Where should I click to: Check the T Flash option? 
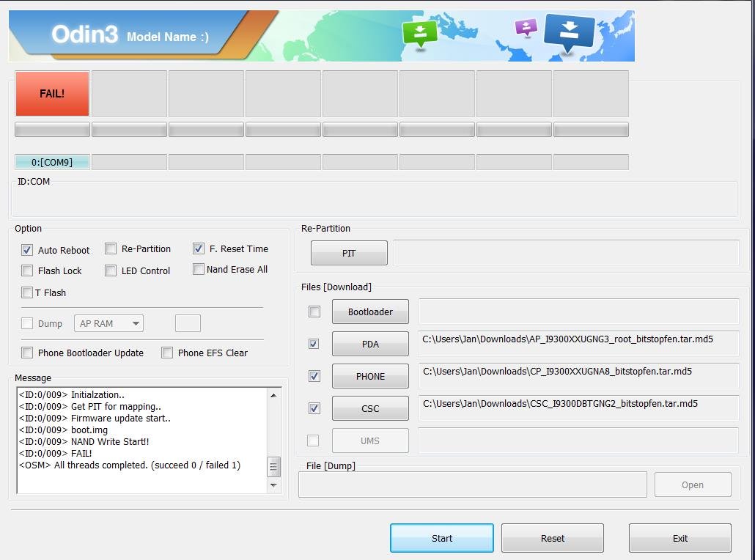coord(27,292)
